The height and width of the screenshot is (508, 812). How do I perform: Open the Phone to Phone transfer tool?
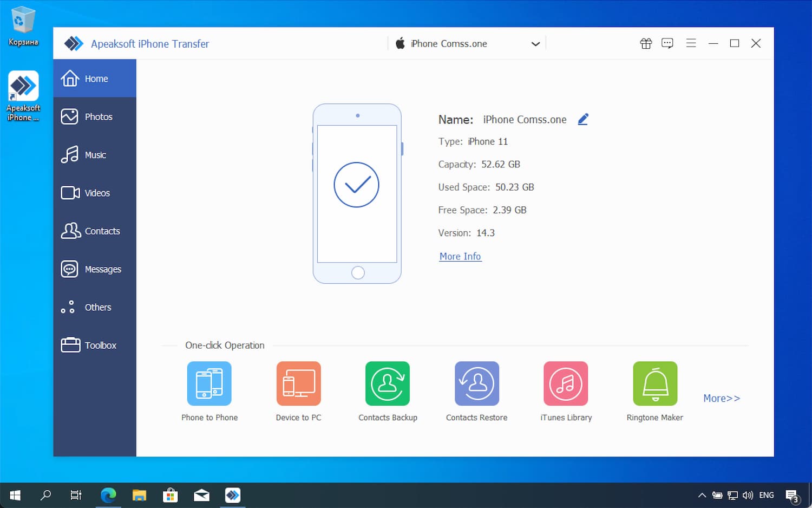(209, 383)
